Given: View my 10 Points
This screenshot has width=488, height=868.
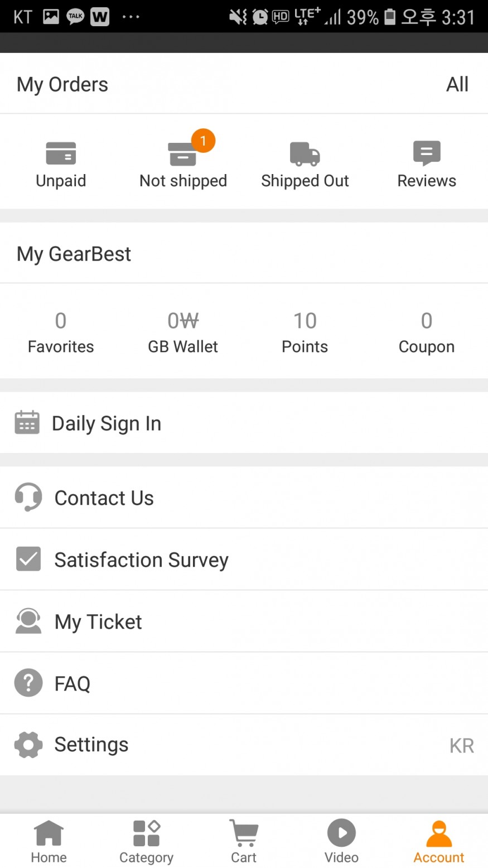Looking at the screenshot, I should pyautogui.click(x=305, y=332).
